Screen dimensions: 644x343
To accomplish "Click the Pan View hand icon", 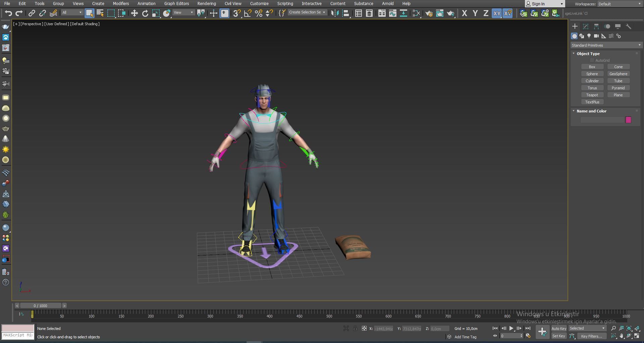I will click(622, 336).
